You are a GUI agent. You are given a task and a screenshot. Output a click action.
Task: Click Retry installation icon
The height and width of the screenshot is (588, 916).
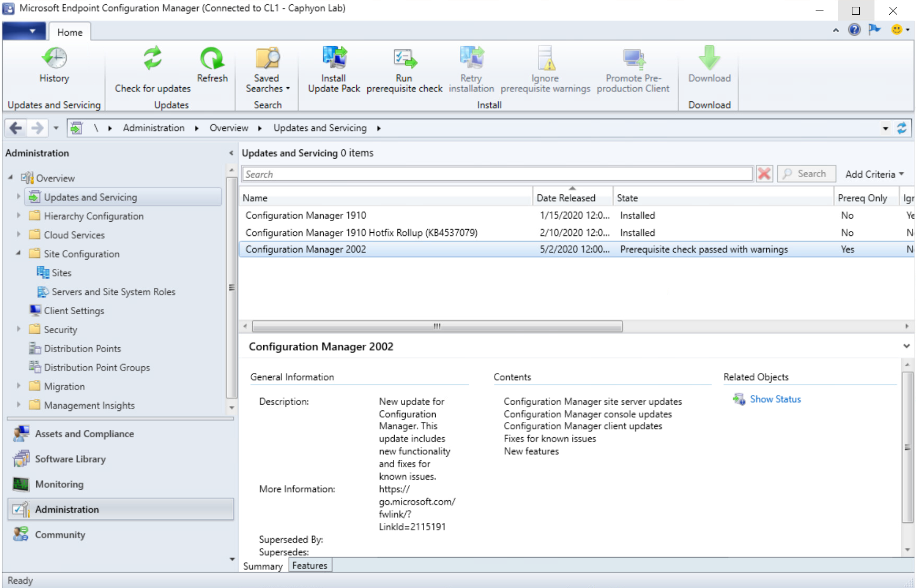click(x=471, y=58)
